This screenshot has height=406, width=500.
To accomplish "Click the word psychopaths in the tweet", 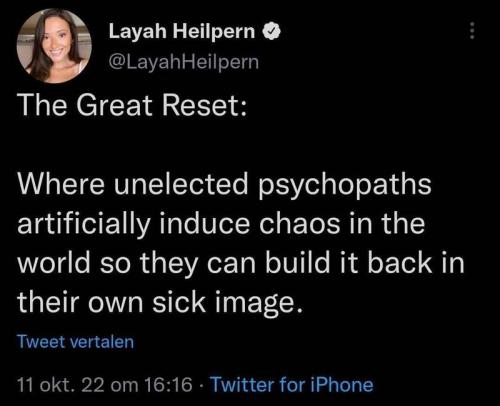I will [x=345, y=186].
